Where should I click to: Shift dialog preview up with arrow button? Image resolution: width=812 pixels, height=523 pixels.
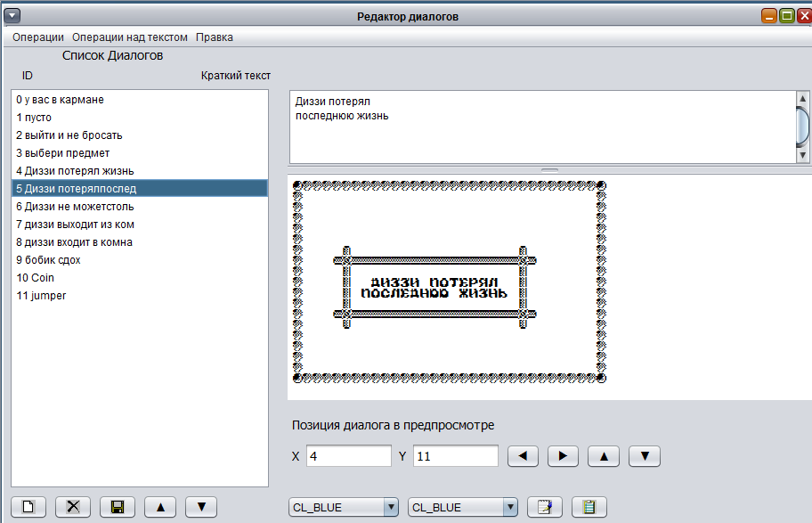(x=604, y=456)
